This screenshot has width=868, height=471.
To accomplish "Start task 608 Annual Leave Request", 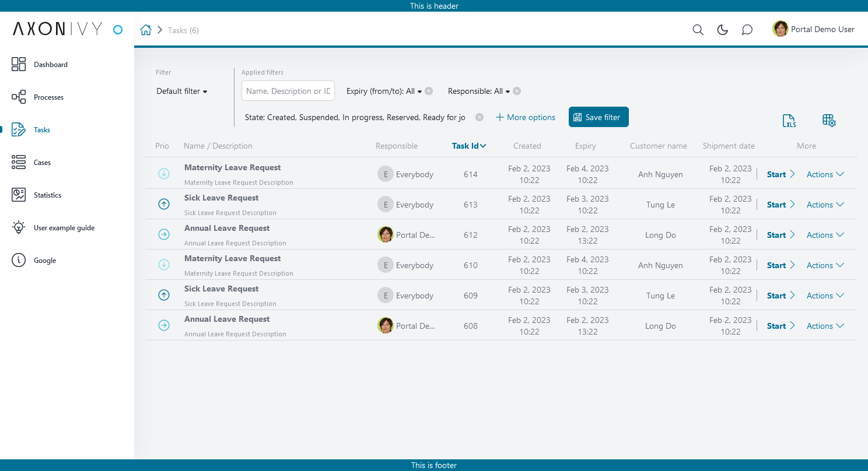I will [780, 326].
